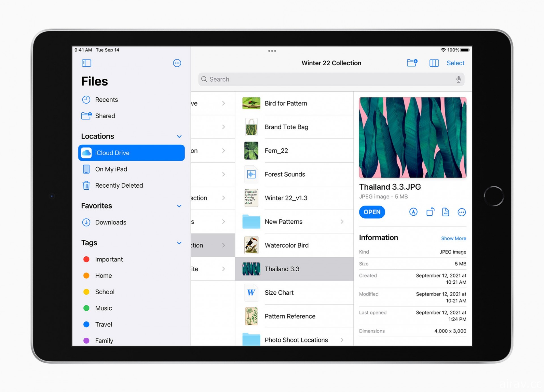This screenshot has width=544, height=392.
Task: Click the top-right ellipsis menu icon
Action: [177, 63]
